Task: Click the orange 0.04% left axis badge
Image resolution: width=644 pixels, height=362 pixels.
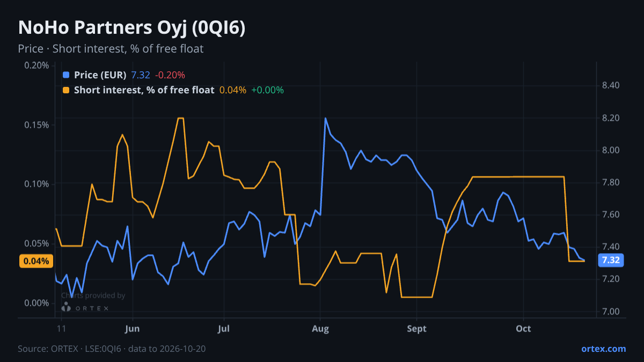Action: tap(36, 261)
